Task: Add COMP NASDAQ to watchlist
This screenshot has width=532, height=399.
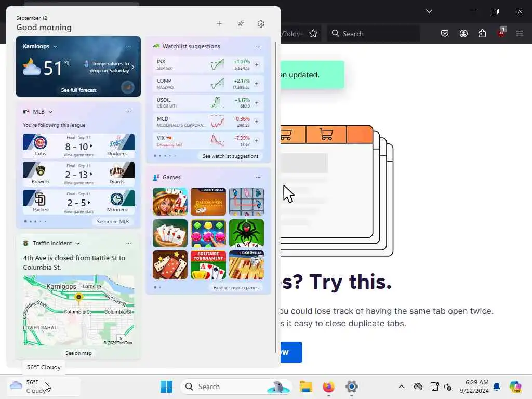Action: click(x=257, y=84)
